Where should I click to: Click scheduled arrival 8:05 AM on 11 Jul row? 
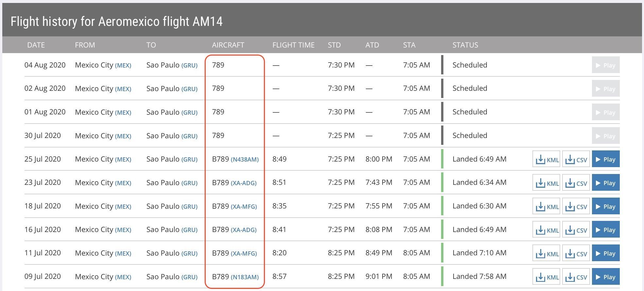click(417, 253)
